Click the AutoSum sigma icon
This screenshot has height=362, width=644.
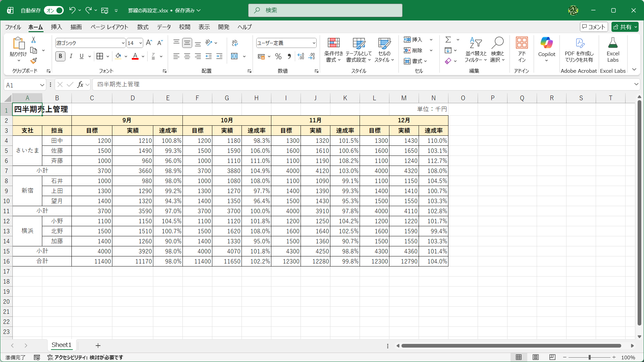[448, 40]
